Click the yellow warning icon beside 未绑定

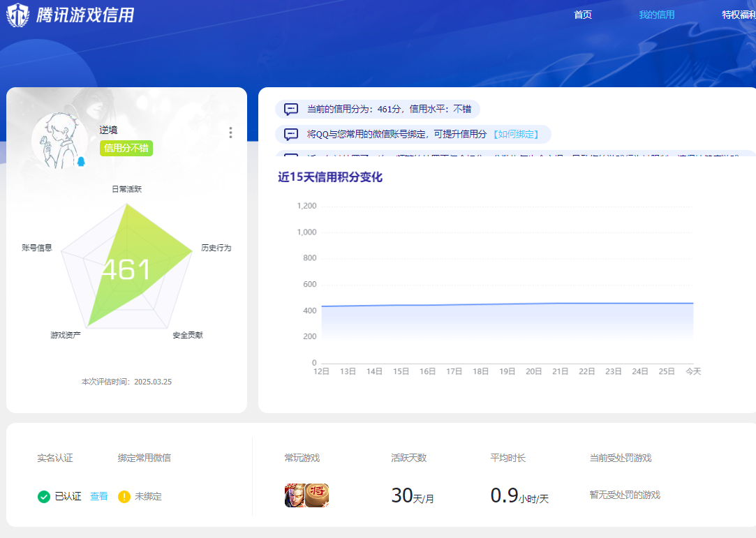tap(124, 497)
